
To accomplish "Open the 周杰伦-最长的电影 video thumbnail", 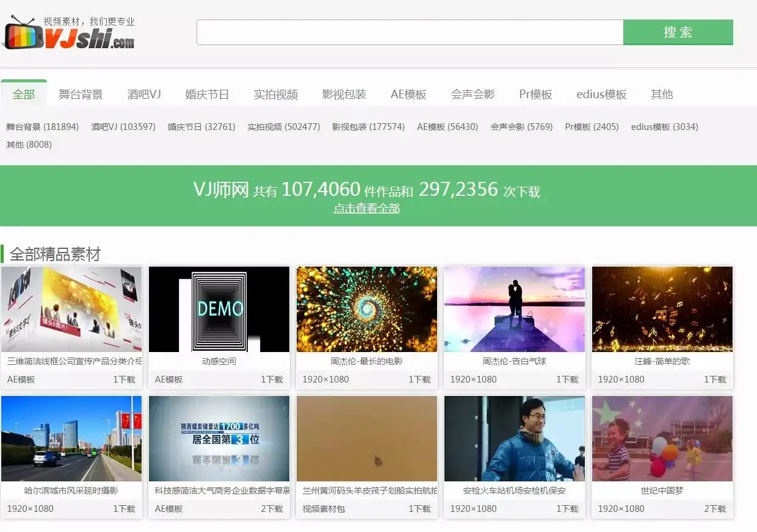I will tap(367, 309).
